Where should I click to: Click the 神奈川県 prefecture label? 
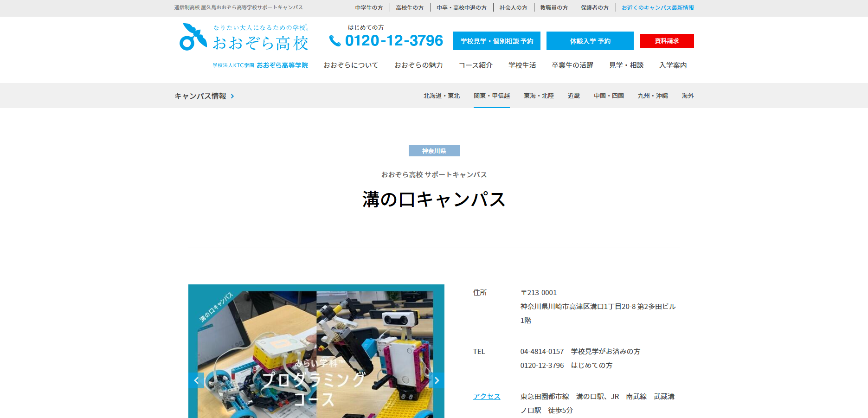tap(434, 151)
